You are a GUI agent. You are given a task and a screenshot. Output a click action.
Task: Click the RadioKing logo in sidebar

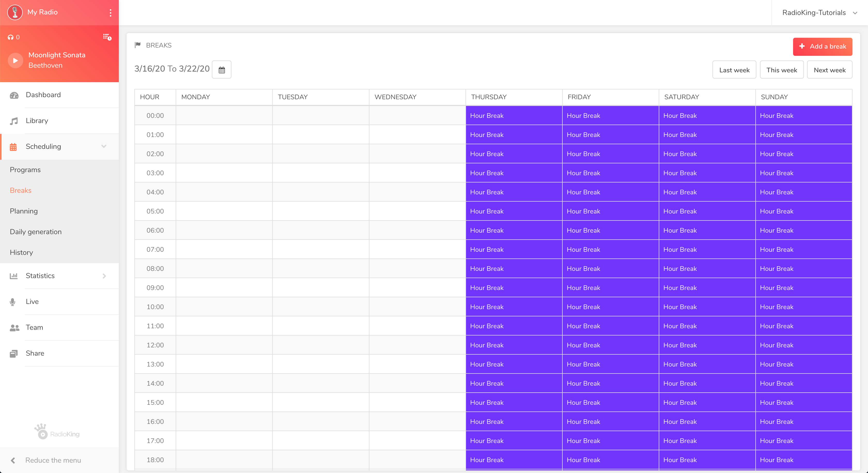(57, 432)
